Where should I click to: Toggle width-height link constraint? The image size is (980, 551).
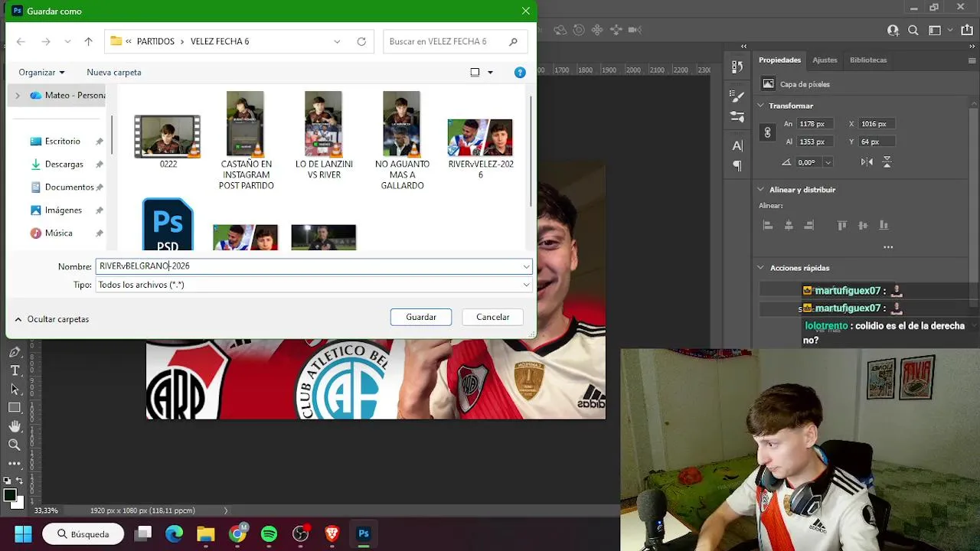(x=767, y=132)
